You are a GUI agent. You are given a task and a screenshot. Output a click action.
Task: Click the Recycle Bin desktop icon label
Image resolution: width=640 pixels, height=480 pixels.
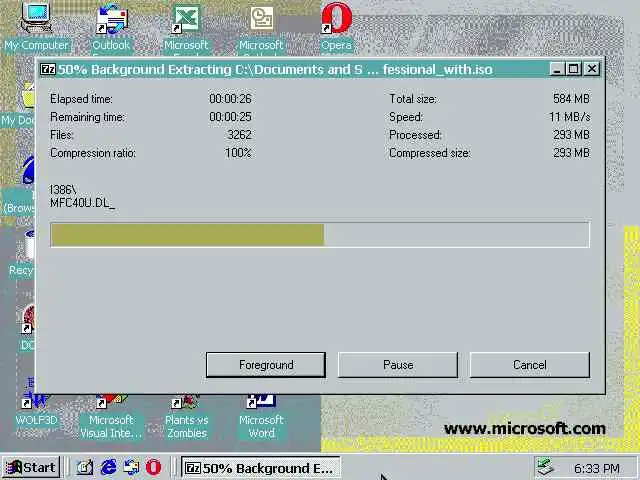click(21, 270)
